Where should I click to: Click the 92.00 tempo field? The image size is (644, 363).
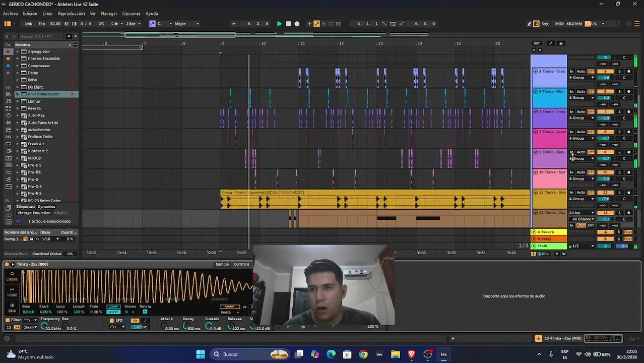pos(55,24)
